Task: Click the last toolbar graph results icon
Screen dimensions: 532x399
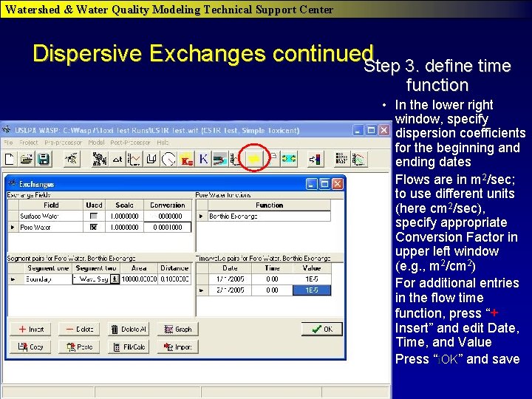Action: click(x=359, y=159)
